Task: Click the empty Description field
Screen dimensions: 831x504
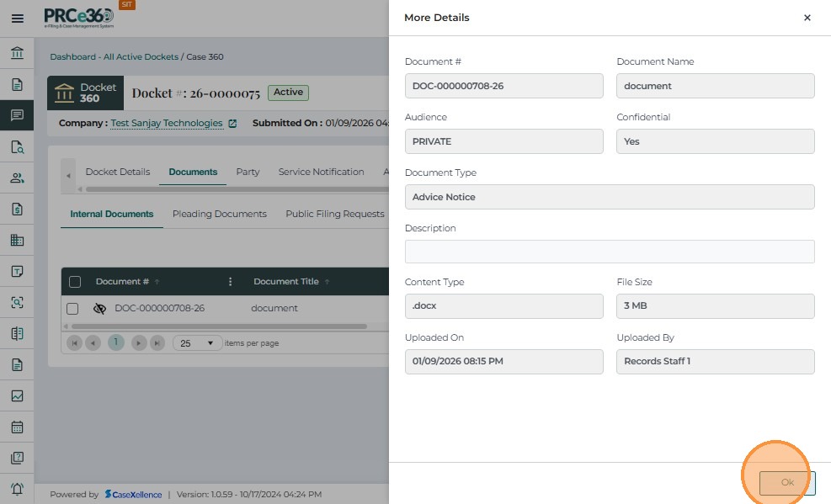Action: coord(610,252)
